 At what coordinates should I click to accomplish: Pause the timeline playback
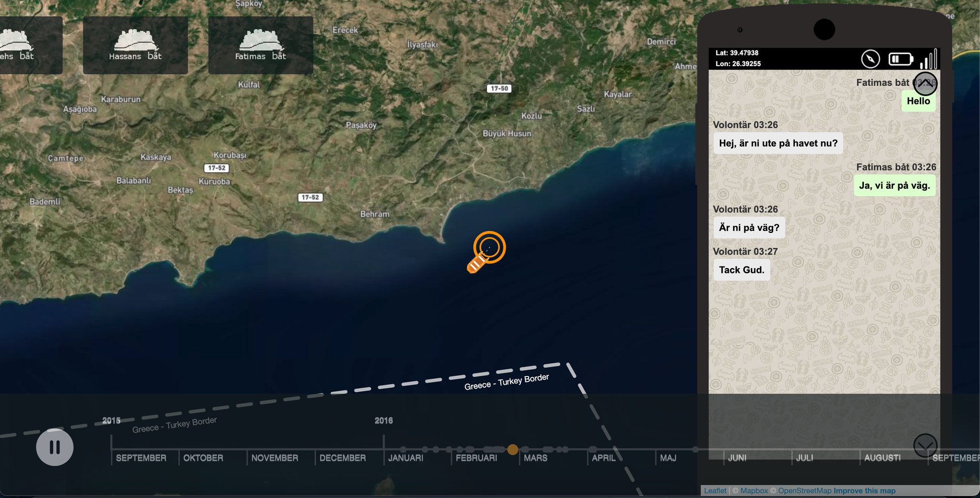click(54, 447)
